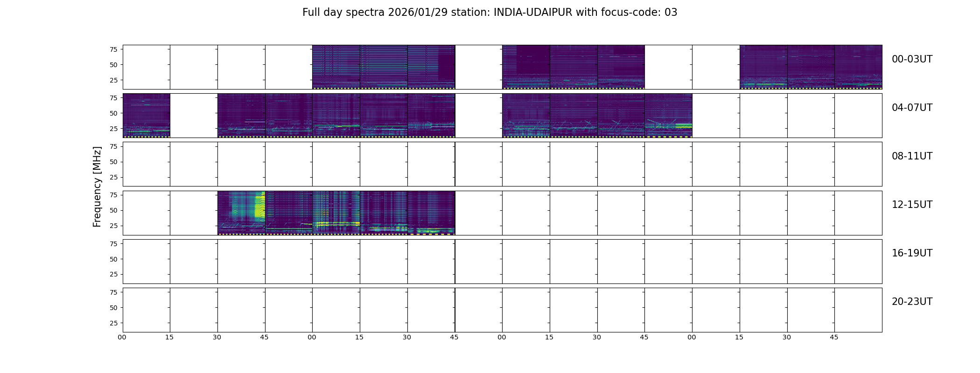Image resolution: width=980 pixels, height=373 pixels.
Task: Open the 05:15 UT spectrum panel in 04-07UT row
Action: pos(384,116)
